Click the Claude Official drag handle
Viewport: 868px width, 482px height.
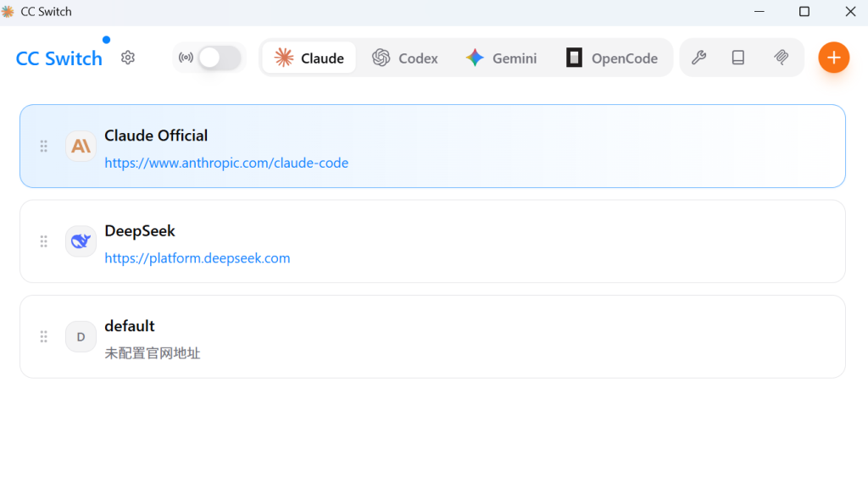(x=44, y=147)
